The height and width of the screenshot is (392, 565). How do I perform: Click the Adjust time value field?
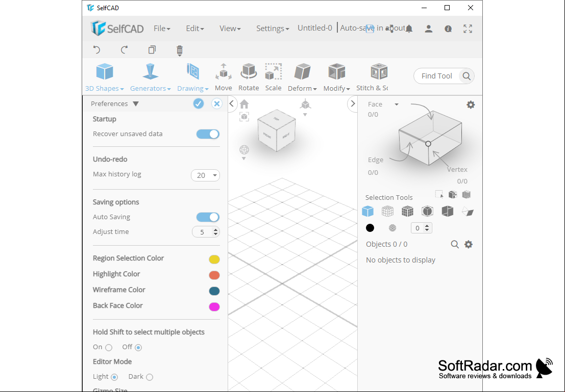206,232
